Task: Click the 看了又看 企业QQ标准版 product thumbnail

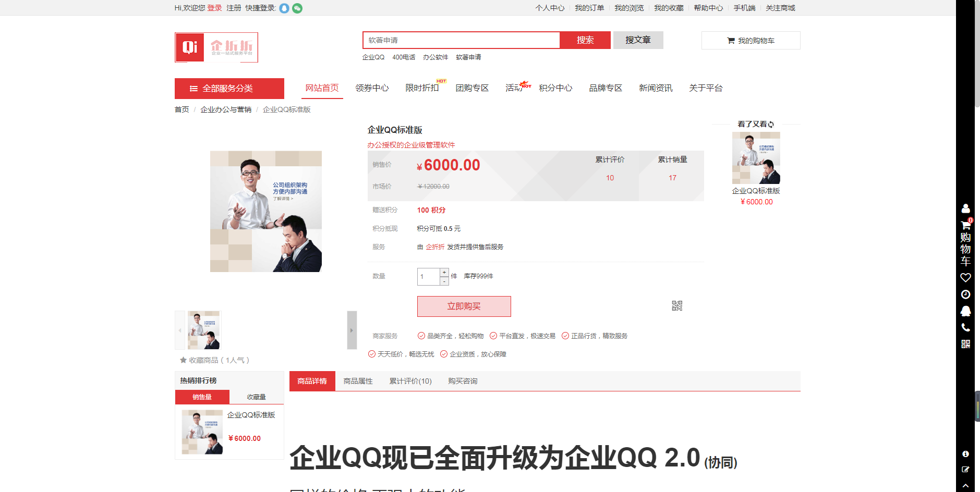Action: (x=756, y=158)
